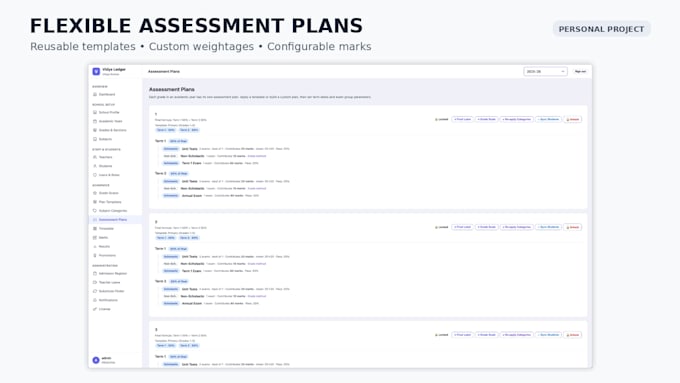This screenshot has width=680, height=383.
Task: Click Grade Scale button on plan 1
Action: (x=487, y=119)
